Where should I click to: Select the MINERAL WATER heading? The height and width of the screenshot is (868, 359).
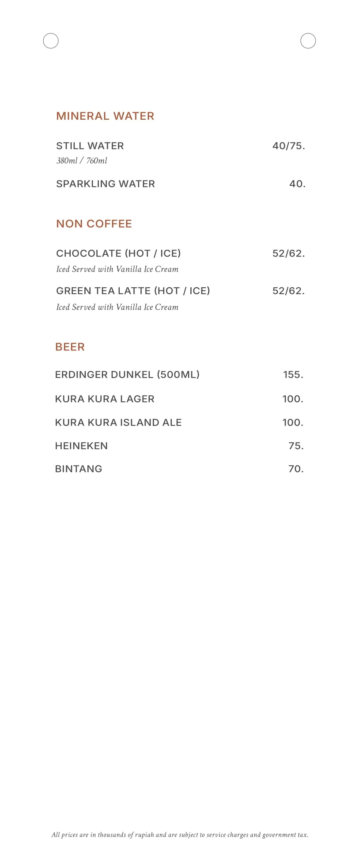point(105,116)
